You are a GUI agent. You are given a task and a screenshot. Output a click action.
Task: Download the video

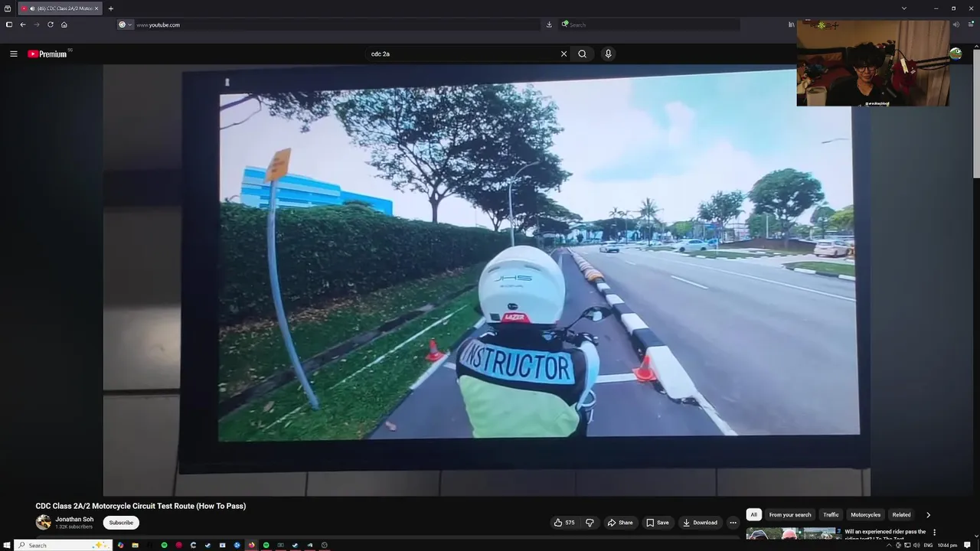tap(700, 523)
